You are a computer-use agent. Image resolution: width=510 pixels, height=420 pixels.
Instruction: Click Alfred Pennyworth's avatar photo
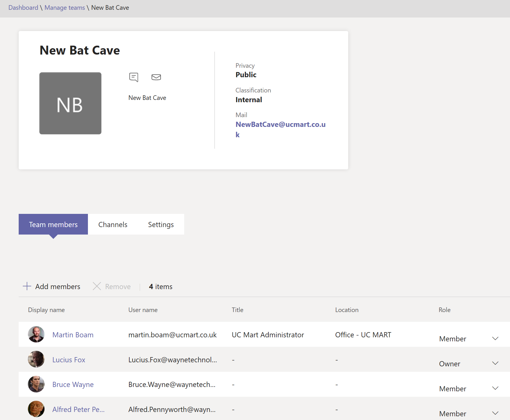36,409
